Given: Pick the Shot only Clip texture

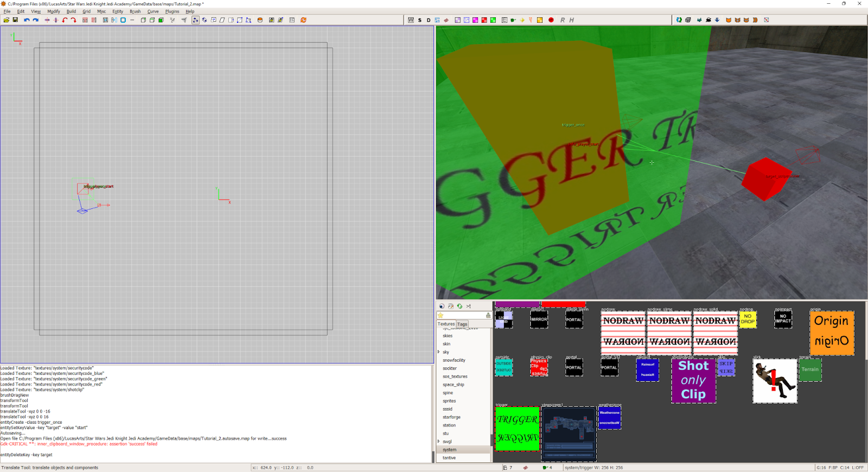Looking at the screenshot, I should [x=693, y=381].
